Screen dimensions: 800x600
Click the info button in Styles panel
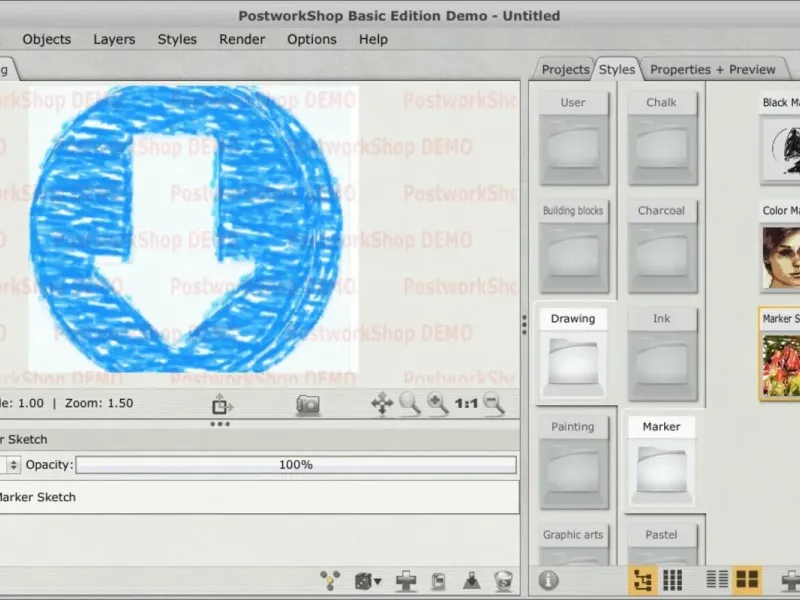click(548, 580)
